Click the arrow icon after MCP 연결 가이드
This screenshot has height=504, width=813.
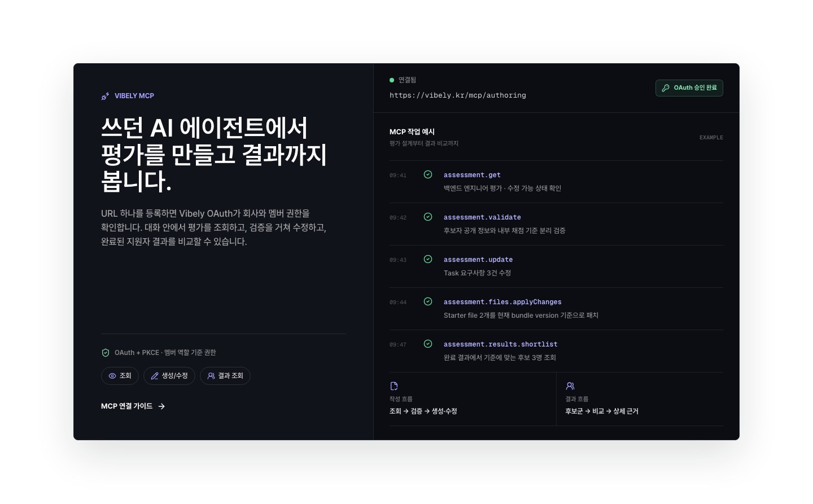click(x=161, y=406)
